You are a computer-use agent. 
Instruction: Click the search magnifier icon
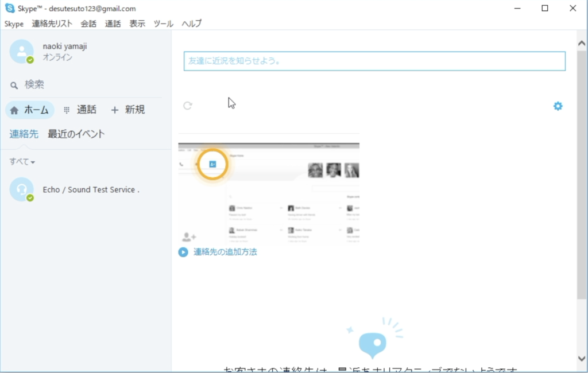click(14, 86)
